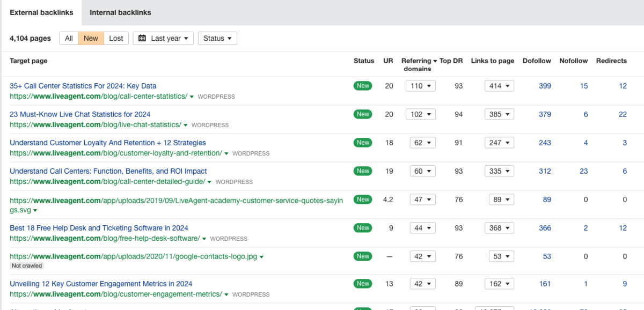Select the Lost filter option
This screenshot has width=644, height=310.
(116, 38)
